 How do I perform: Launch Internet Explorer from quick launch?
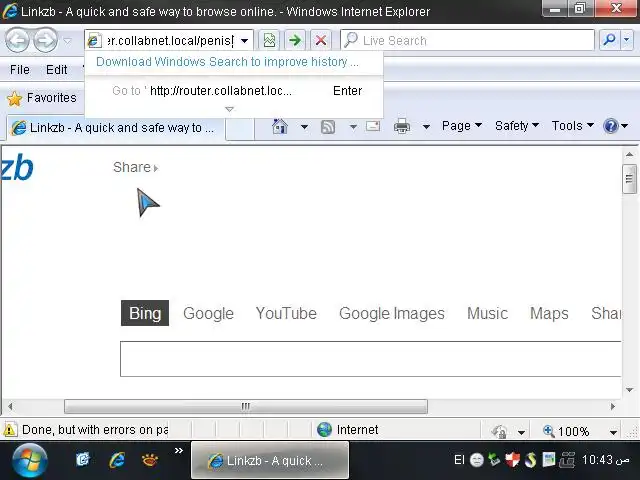(117, 460)
